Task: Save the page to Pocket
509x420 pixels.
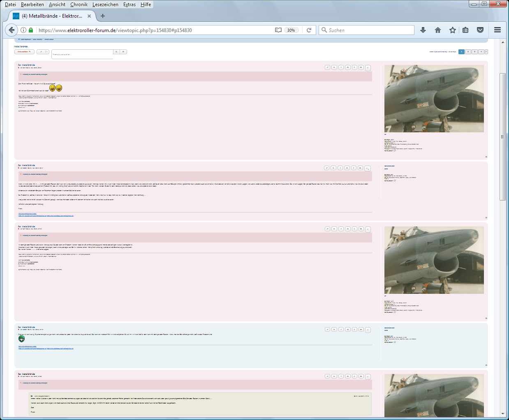Action: tap(480, 30)
